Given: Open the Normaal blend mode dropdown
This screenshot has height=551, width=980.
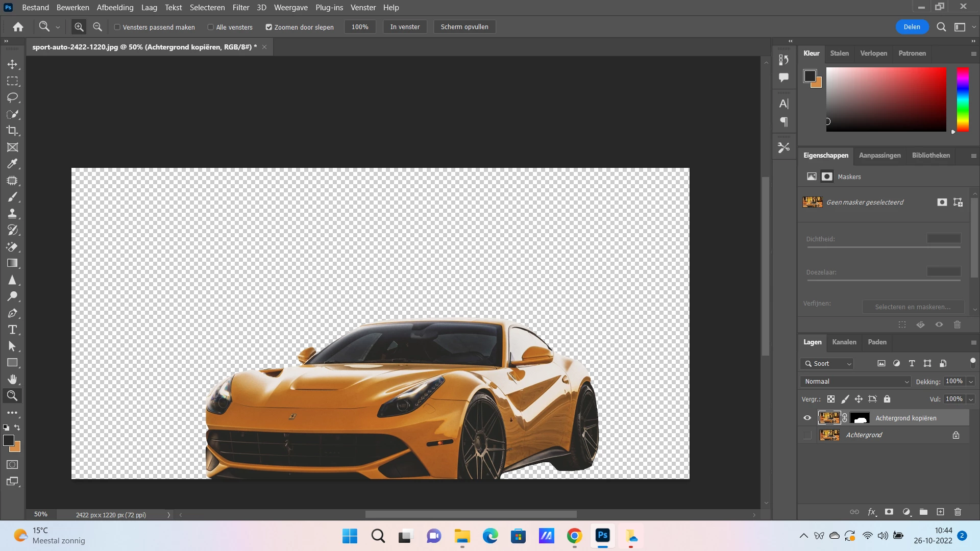Looking at the screenshot, I should click(x=856, y=382).
